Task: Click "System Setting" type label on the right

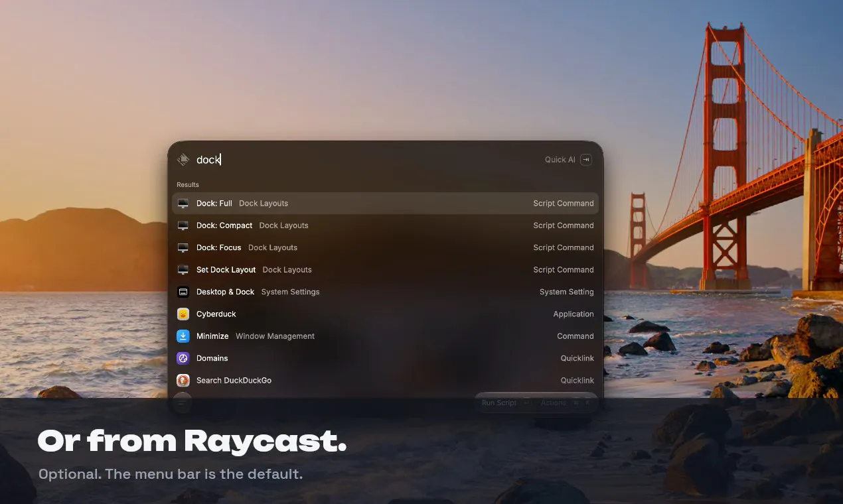Action: (567, 292)
